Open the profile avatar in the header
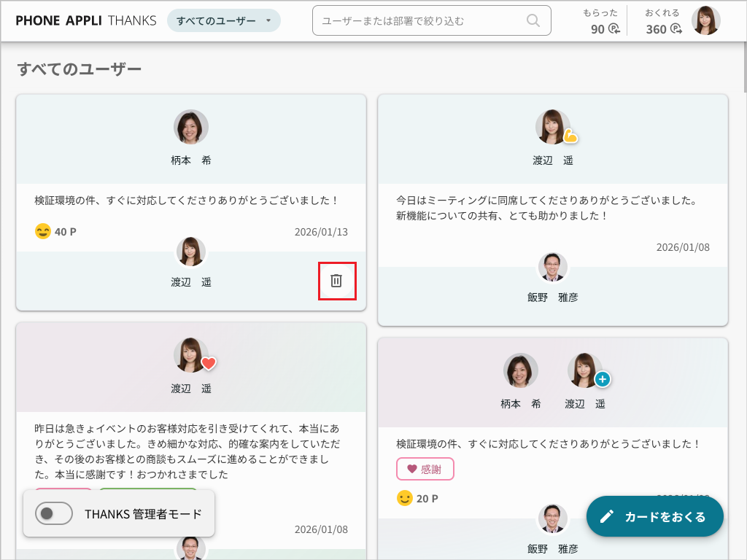The image size is (747, 560). click(x=706, y=20)
